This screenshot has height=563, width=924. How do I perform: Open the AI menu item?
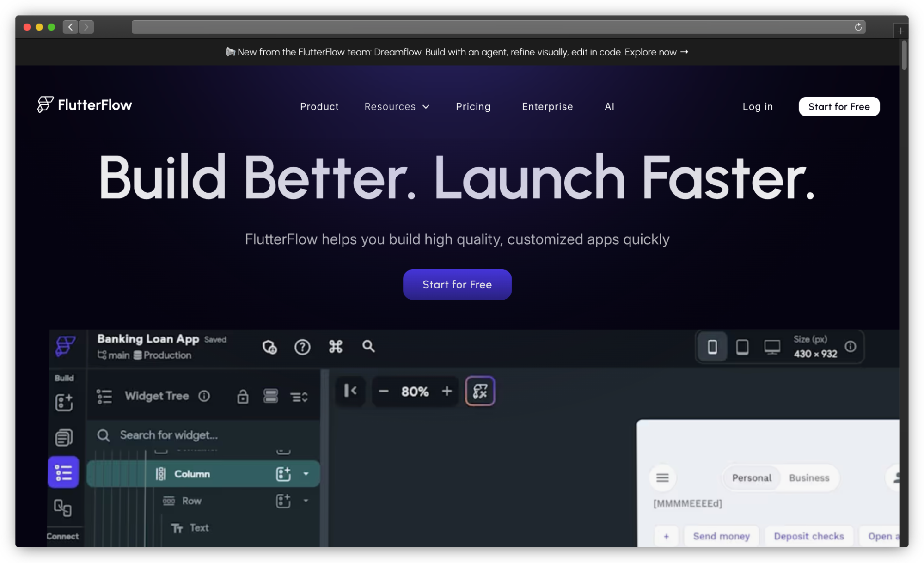(609, 107)
